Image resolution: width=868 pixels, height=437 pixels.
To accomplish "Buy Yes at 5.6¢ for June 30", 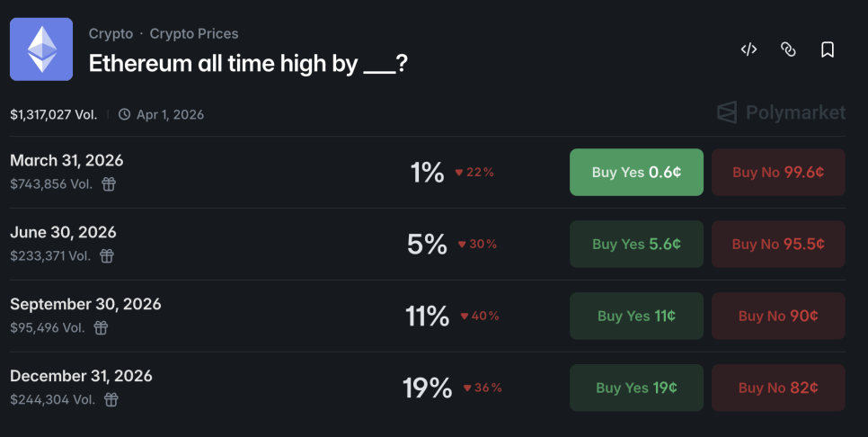I will [636, 245].
